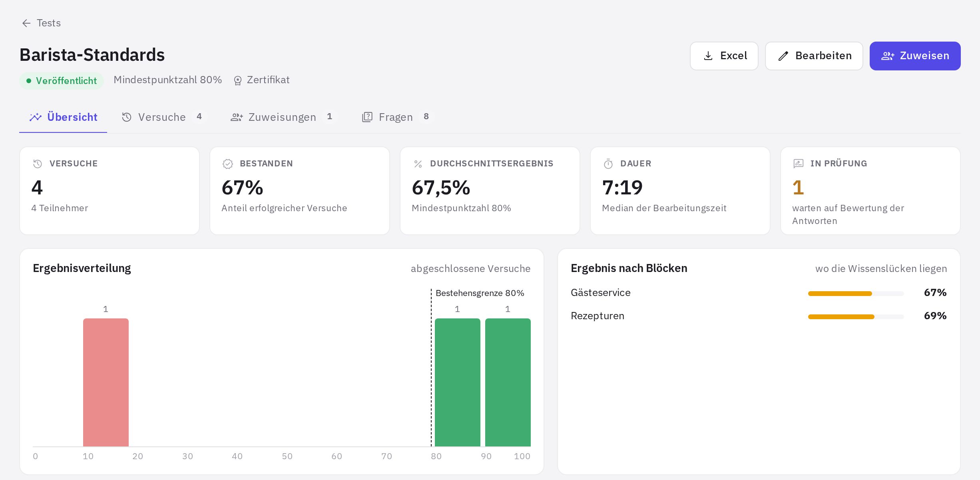Click the Mindestpunktzahl 80% text under title
Screen dimensions: 980x480
(168, 80)
